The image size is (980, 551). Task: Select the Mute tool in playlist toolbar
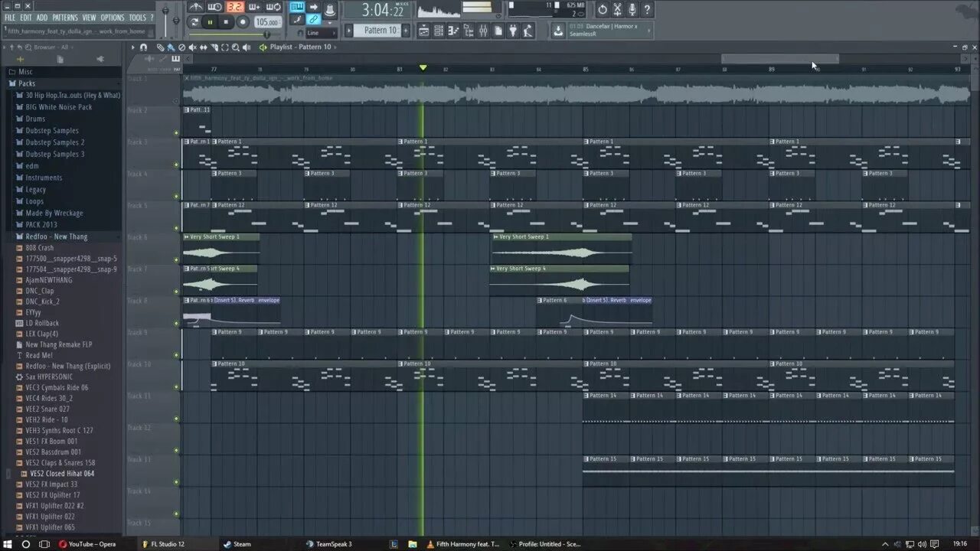tap(192, 47)
